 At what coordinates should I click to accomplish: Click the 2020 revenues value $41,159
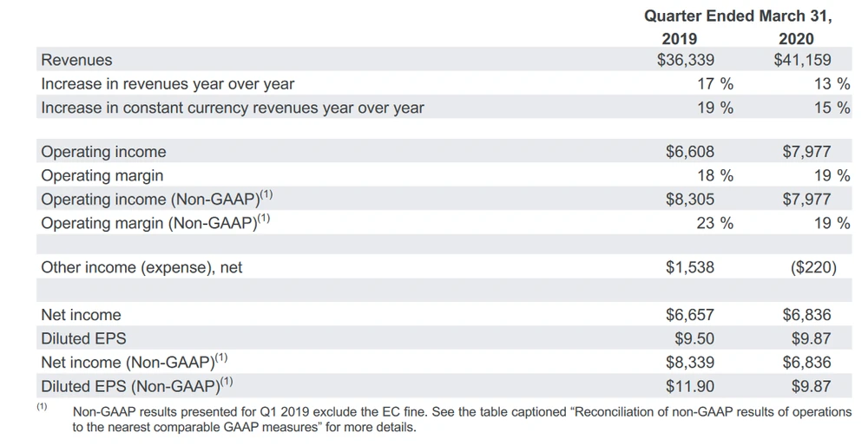(802, 61)
